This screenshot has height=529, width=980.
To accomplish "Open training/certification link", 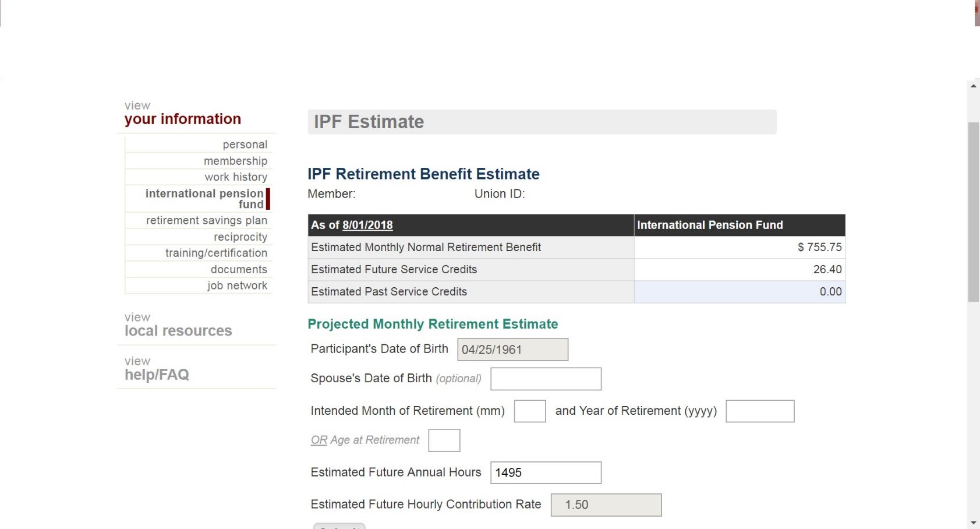I will [x=216, y=253].
